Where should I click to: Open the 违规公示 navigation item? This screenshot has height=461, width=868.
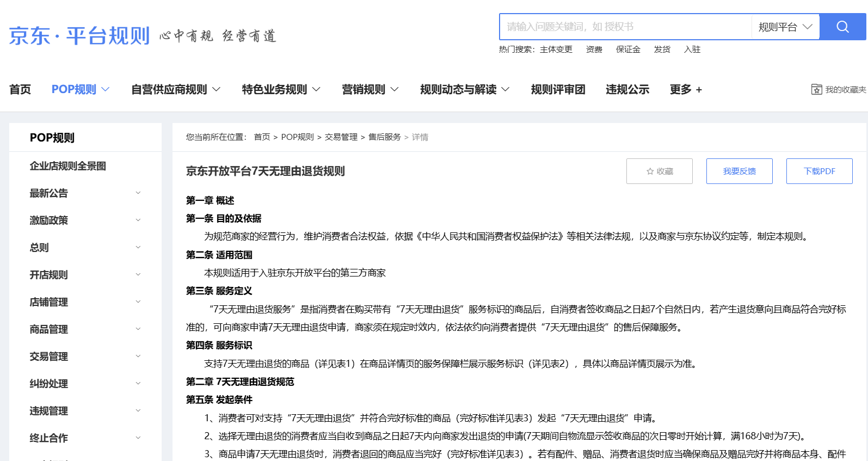(x=627, y=89)
